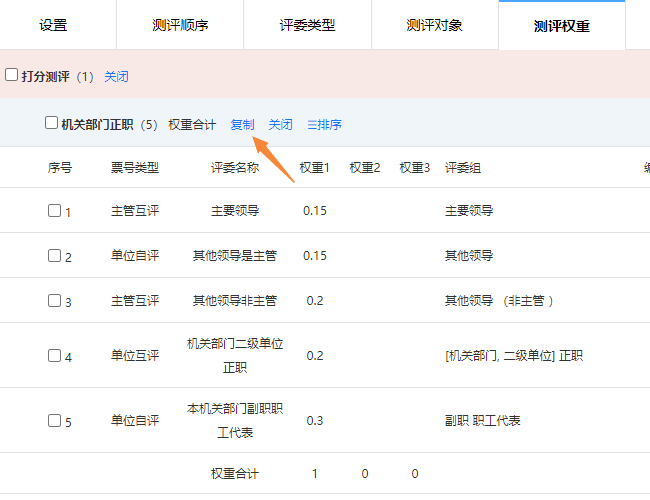Click the 权重3 column header
The height and width of the screenshot is (500, 650).
[415, 168]
